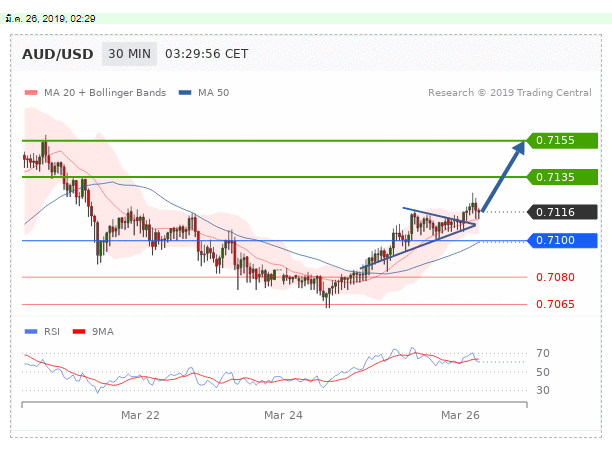Click the blue 0.7100 pivot tag
Screen dimensions: 612x450
tap(562, 240)
